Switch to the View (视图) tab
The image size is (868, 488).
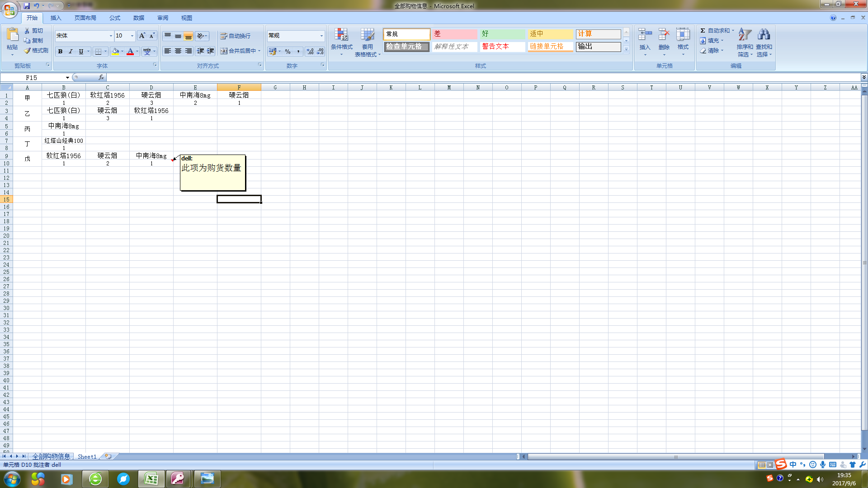(187, 18)
